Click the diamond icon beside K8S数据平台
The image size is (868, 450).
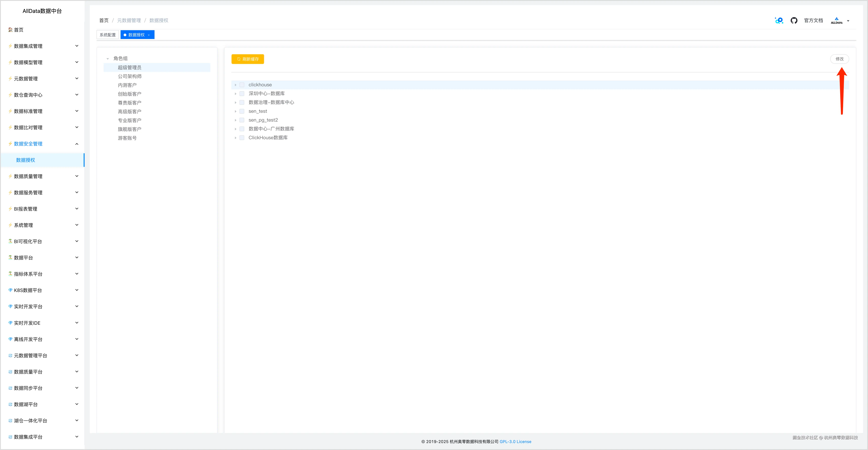pyautogui.click(x=11, y=290)
